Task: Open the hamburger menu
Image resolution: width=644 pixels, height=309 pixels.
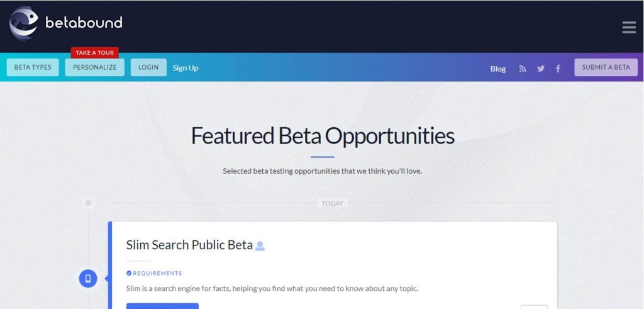Action: pos(628,27)
